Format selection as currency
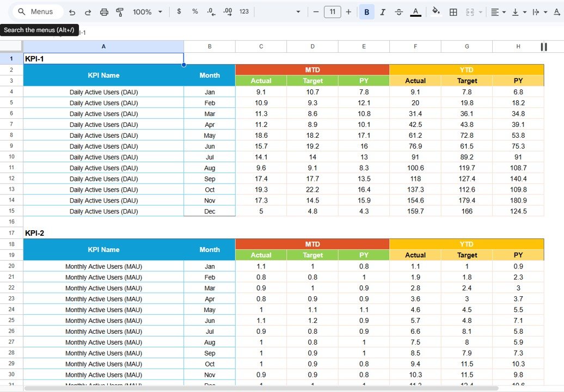 (x=179, y=11)
